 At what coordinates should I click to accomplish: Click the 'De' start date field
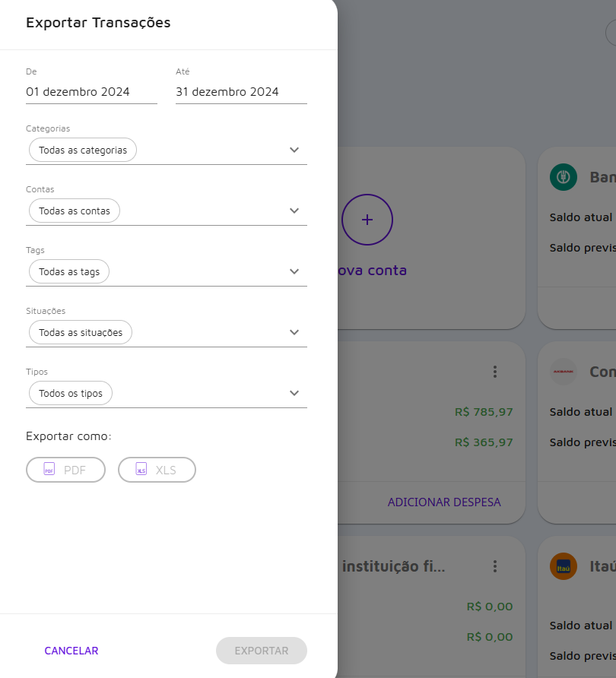[x=91, y=92]
